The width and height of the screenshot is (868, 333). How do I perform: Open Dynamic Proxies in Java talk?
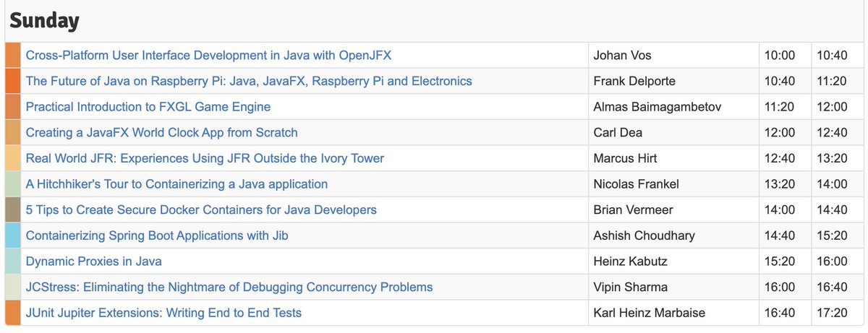[x=94, y=261]
